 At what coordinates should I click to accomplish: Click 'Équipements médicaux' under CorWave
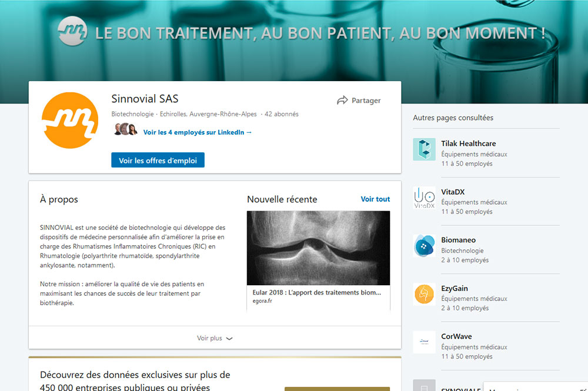pos(474,347)
